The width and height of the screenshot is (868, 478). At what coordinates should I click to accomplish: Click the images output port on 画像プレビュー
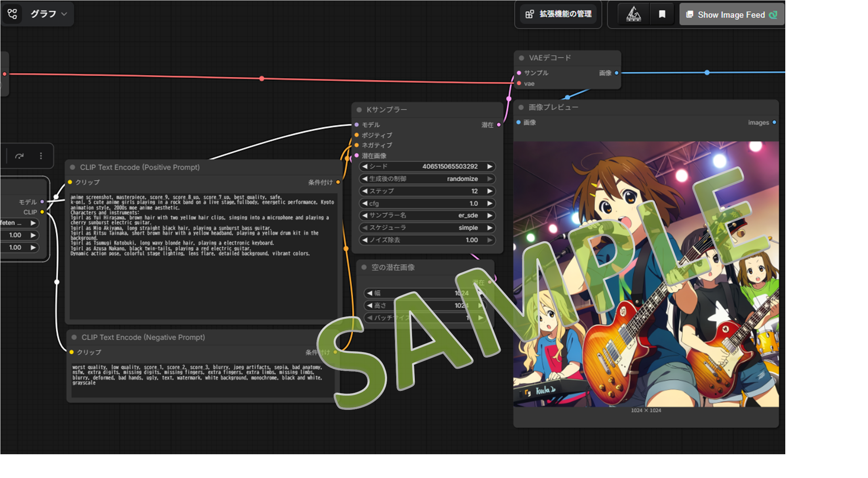(x=774, y=122)
